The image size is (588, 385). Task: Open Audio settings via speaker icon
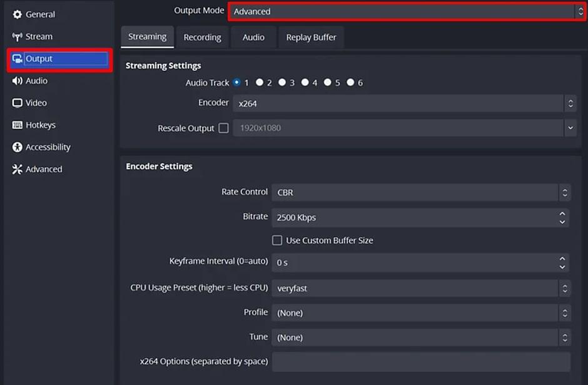pos(17,81)
